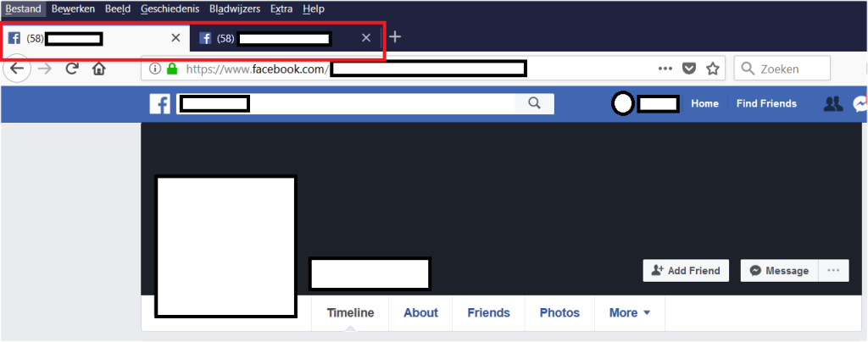Click the browser back arrow button

click(17, 69)
